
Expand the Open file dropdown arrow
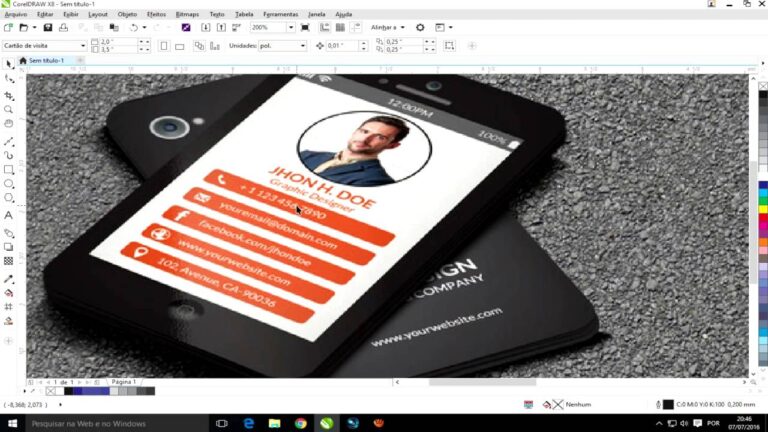34,27
